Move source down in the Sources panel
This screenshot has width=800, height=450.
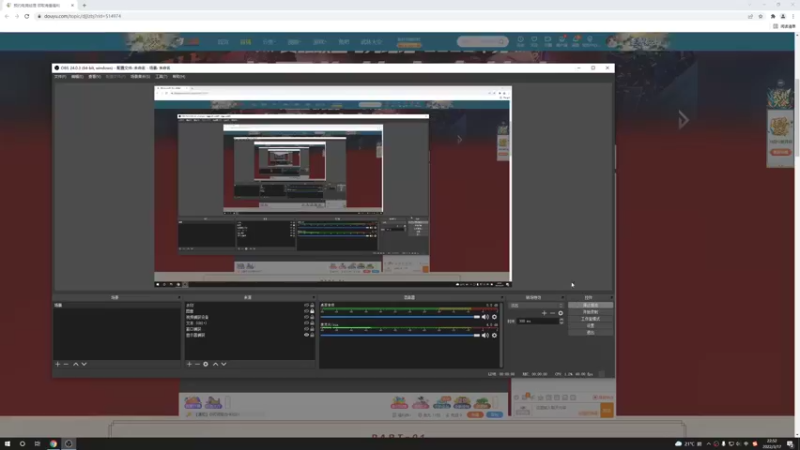click(x=223, y=364)
